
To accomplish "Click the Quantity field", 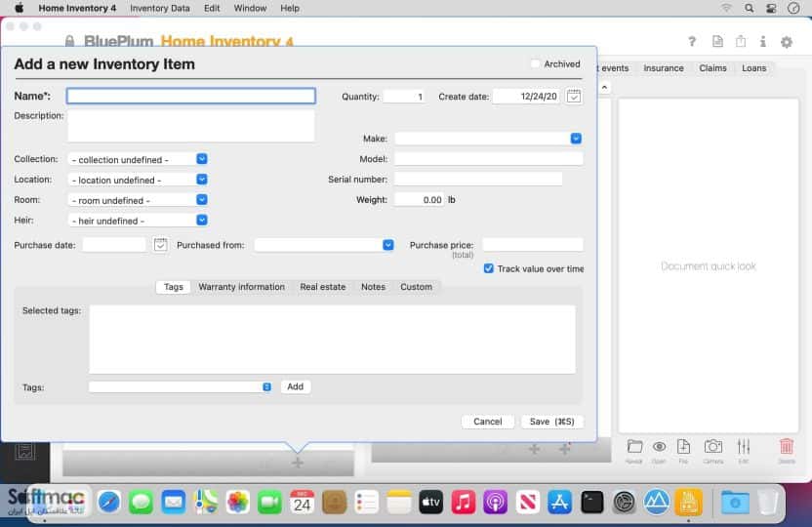I will (404, 97).
